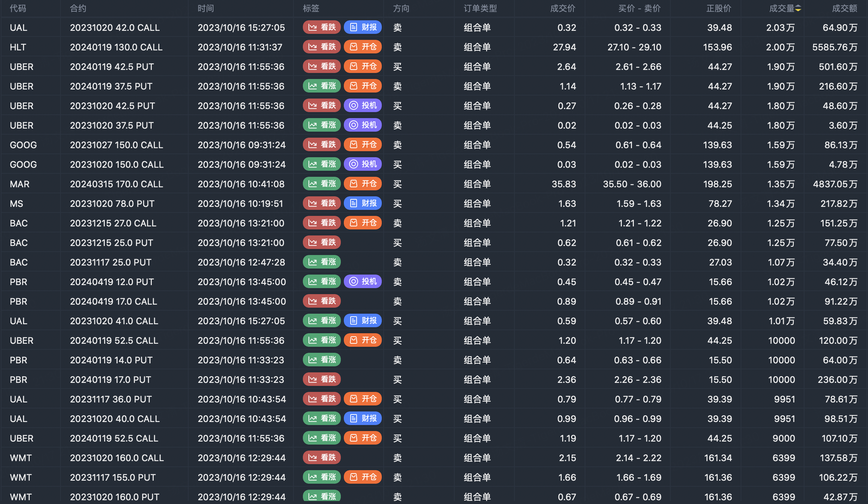Click 看跌 tag in PBR 20240119 17.0 PUT row

coord(322,379)
